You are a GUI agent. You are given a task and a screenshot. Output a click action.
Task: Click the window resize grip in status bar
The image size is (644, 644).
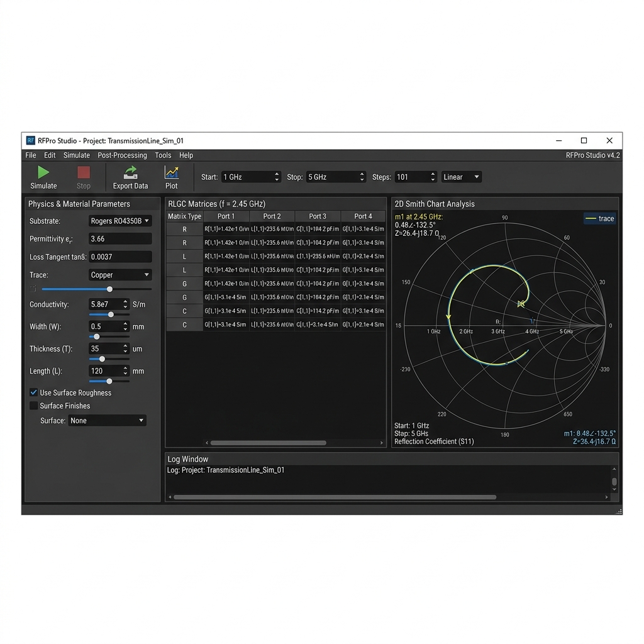click(x=619, y=511)
